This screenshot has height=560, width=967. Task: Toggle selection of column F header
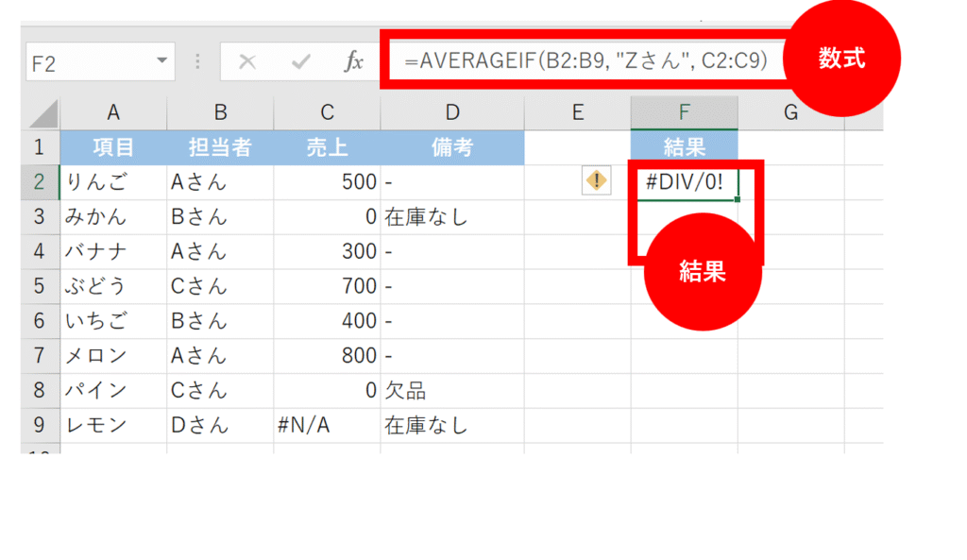pyautogui.click(x=684, y=111)
